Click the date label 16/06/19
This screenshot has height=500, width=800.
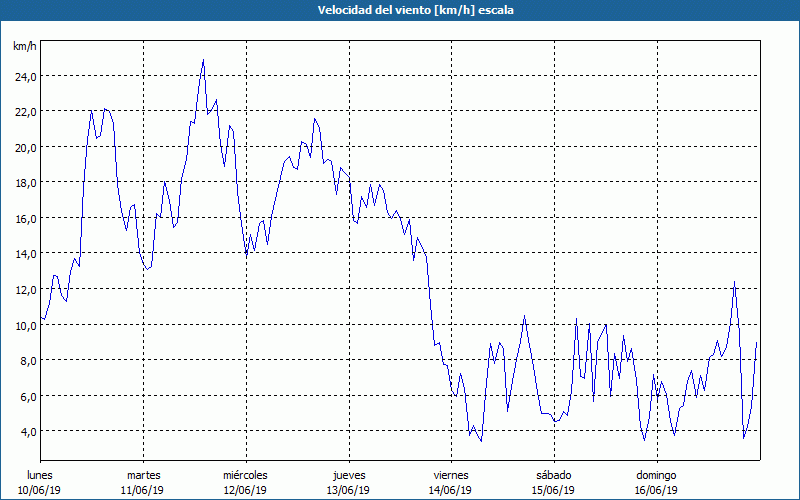[656, 490]
